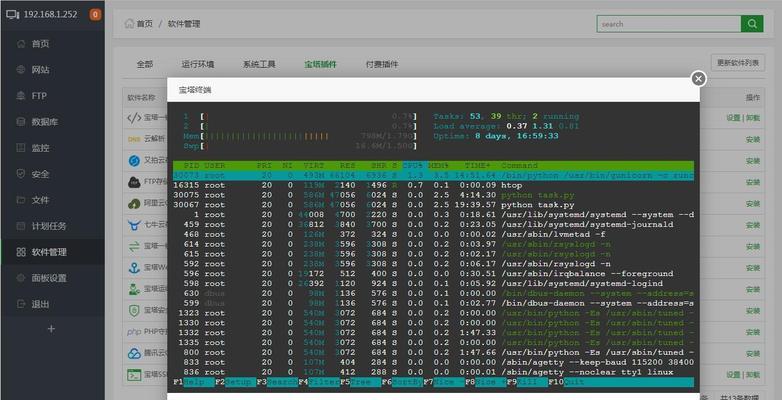
Task: Click the monitor icon beside 192.168.1.252
Action: (x=12, y=14)
